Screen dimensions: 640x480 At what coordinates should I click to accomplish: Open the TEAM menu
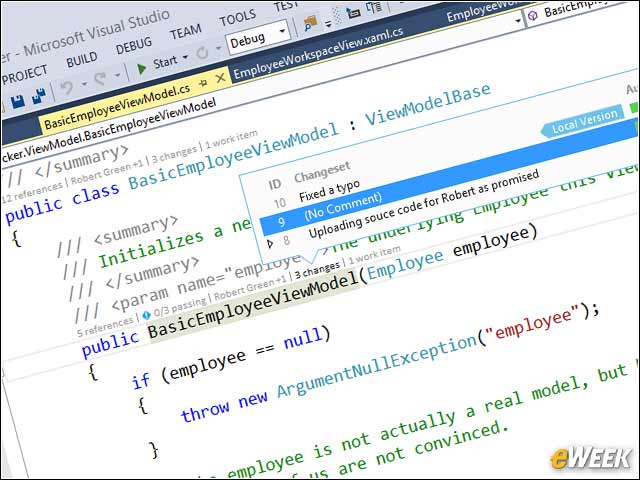[186, 32]
